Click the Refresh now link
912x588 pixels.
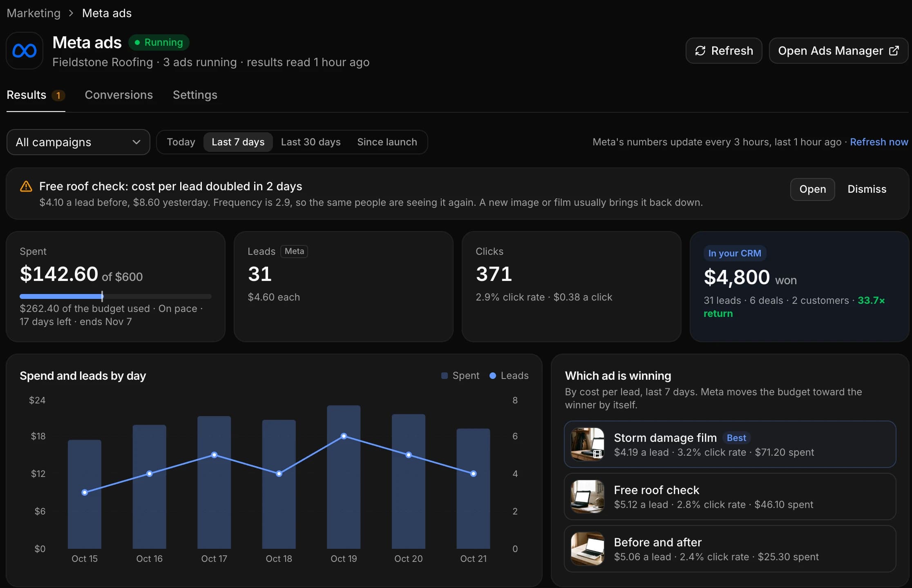tap(879, 142)
